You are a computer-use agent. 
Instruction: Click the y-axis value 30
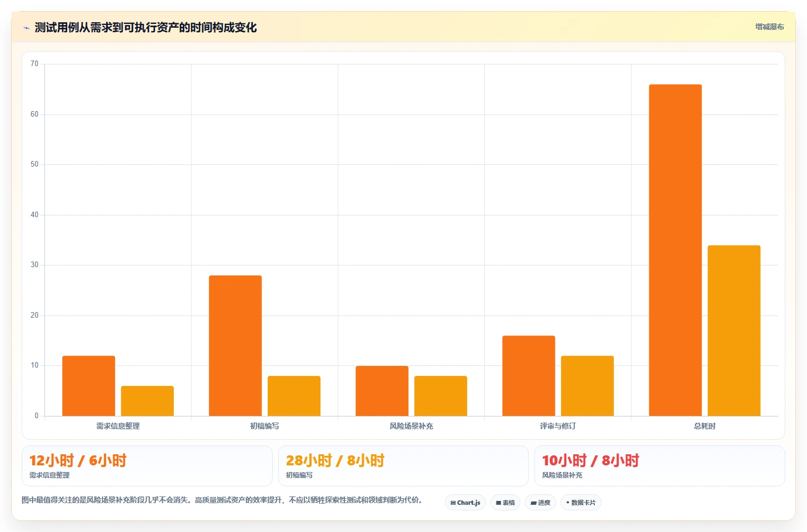[34, 265]
